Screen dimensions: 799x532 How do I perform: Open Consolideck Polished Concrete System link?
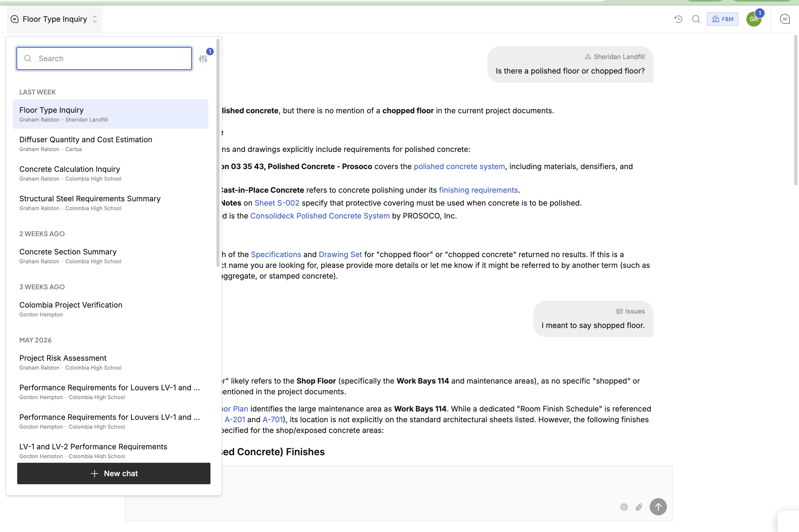click(x=319, y=216)
